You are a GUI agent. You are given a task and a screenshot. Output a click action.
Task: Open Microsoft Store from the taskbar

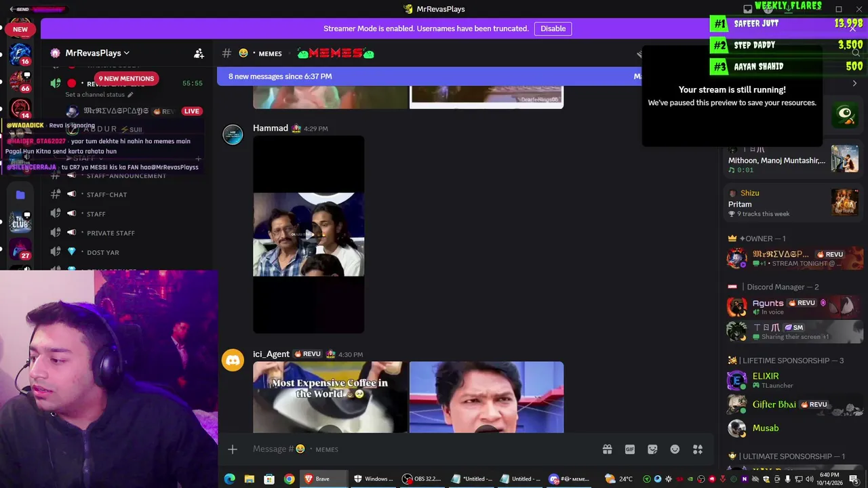[x=269, y=479]
